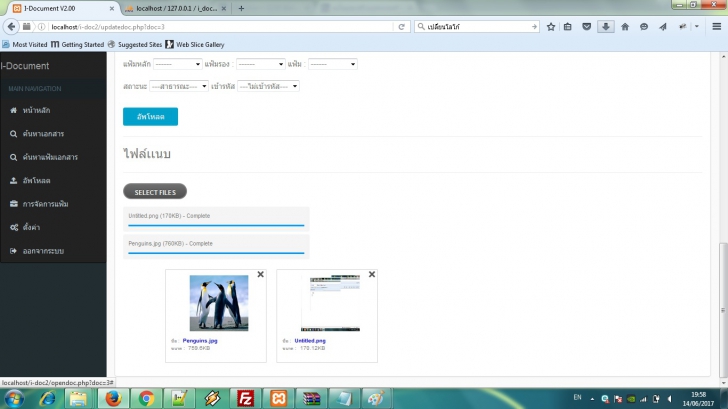728x409 pixels.
Task: Open Suggested Sites bookmark
Action: [x=135, y=45]
